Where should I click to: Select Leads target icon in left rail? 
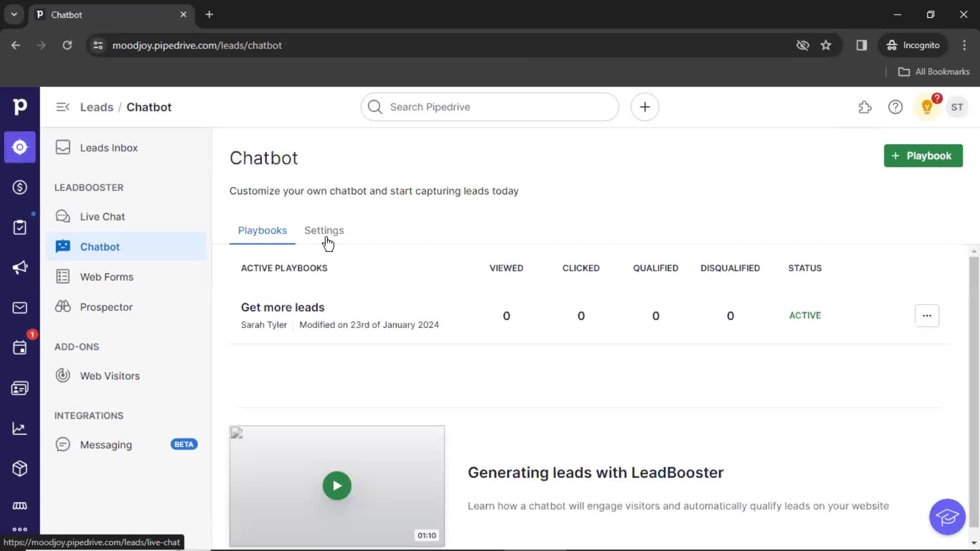19,147
